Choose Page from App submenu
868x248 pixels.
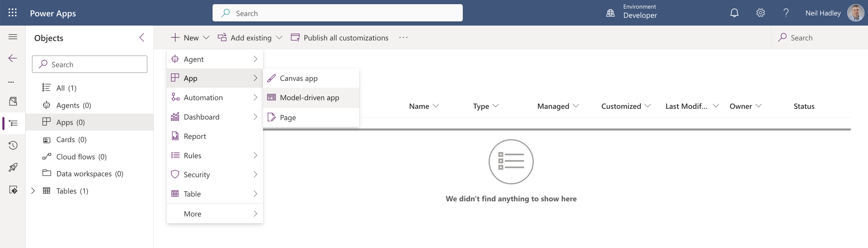coord(311,117)
